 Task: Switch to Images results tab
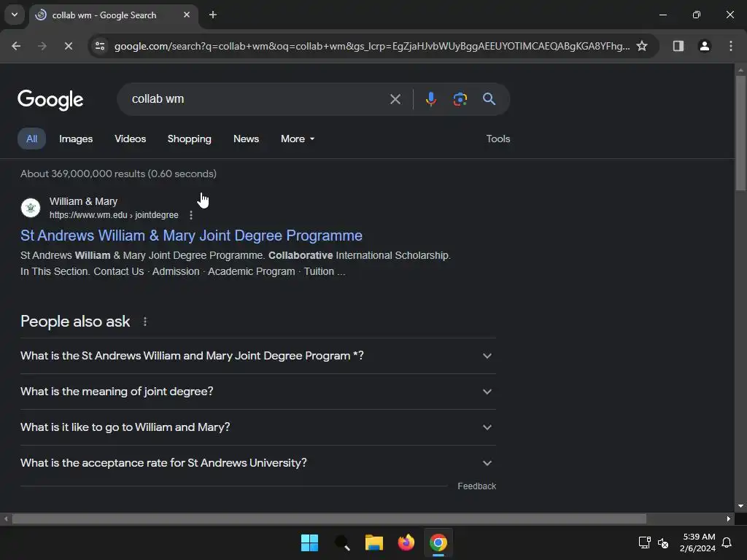76,139
